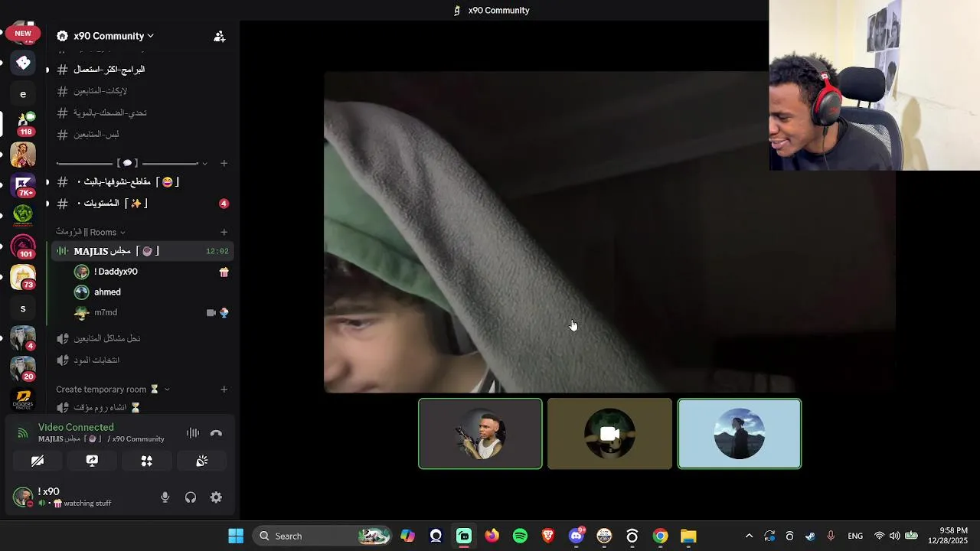Open the server showing the 7K+ badge

click(x=23, y=184)
